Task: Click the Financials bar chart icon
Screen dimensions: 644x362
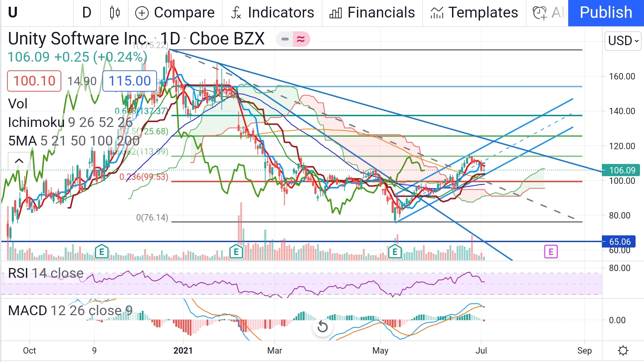Action: [335, 13]
